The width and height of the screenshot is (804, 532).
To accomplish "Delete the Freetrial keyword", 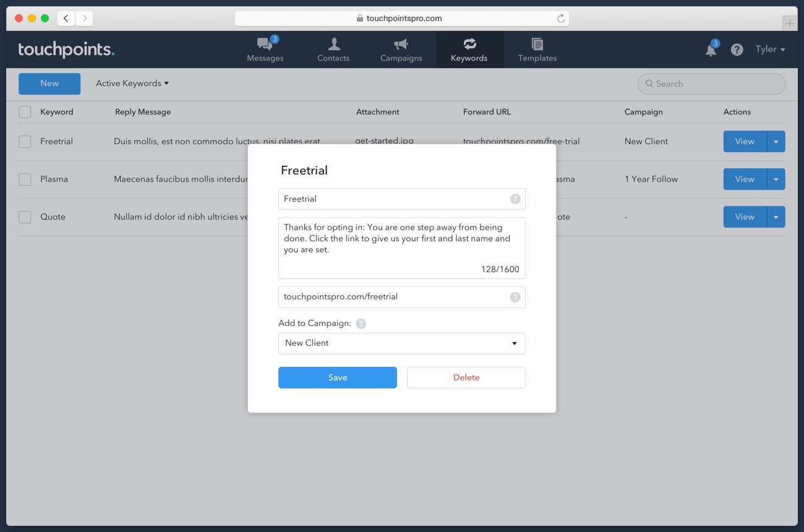I will point(466,377).
